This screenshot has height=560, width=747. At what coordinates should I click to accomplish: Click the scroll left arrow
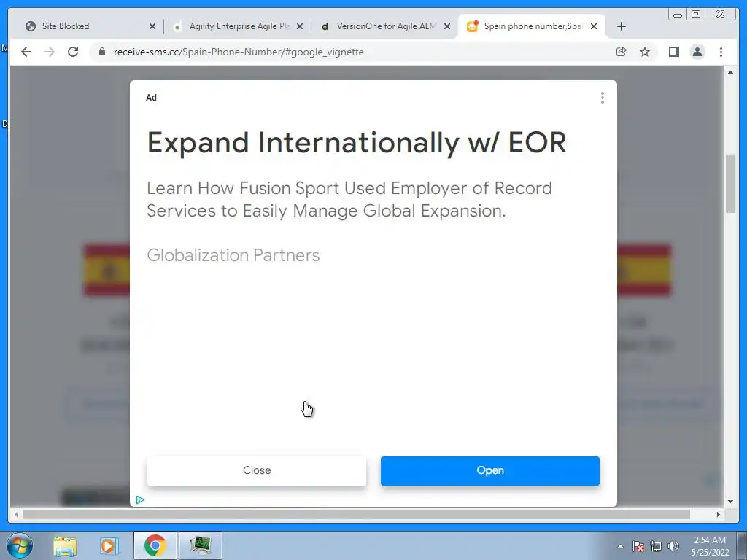(16, 514)
